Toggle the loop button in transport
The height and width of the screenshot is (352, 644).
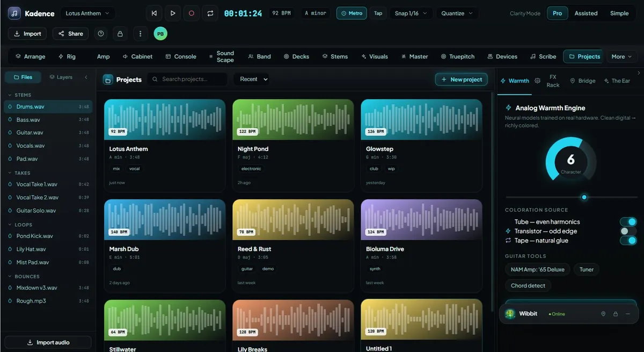210,13
